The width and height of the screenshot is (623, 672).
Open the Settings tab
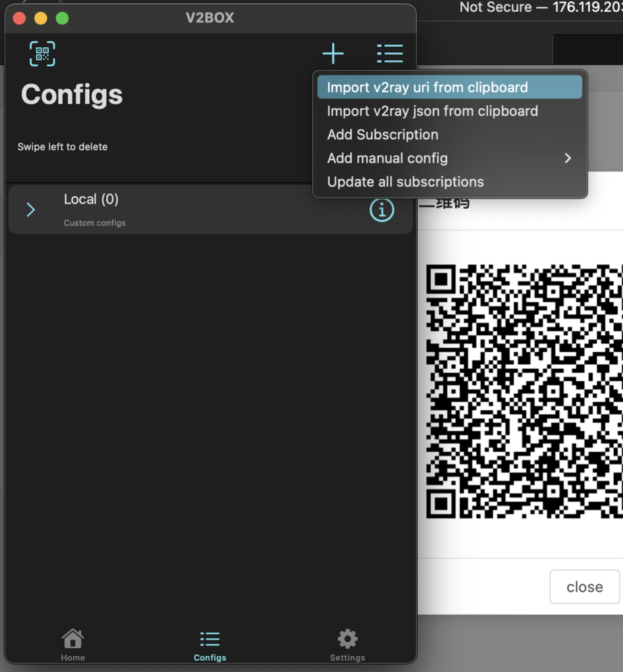(348, 646)
